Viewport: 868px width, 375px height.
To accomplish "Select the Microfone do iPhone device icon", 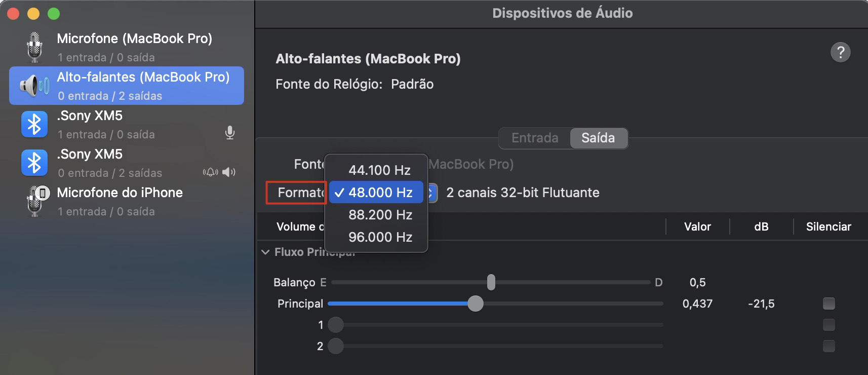I will click(34, 201).
